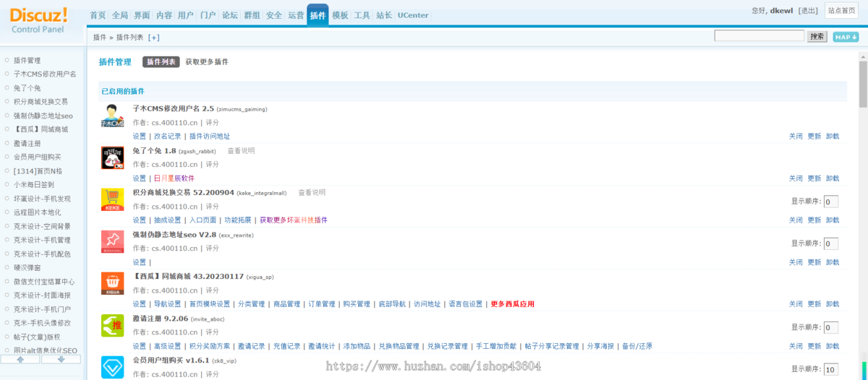This screenshot has width=868, height=380.
Task: Open 改名记录 for 子木CMS plugin
Action: [168, 136]
